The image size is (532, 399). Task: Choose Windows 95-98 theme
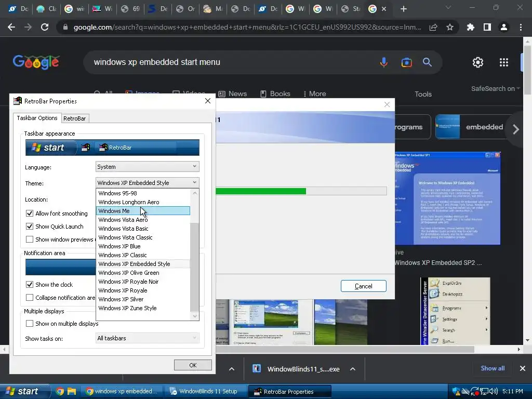(x=143, y=193)
